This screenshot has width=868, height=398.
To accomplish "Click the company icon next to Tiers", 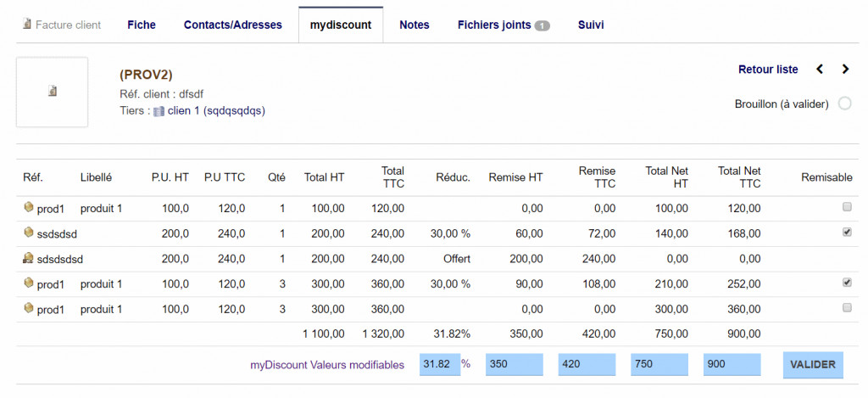I will click(159, 110).
